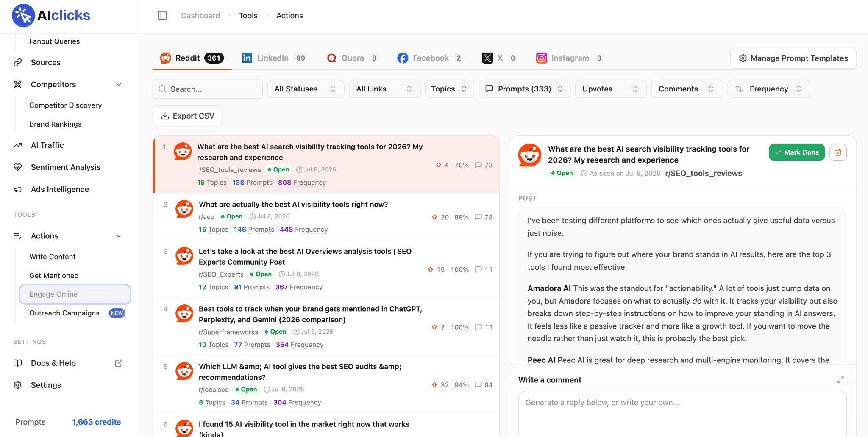Image resolution: width=868 pixels, height=437 pixels.
Task: Open Brand Rankings in sidebar
Action: (x=56, y=124)
